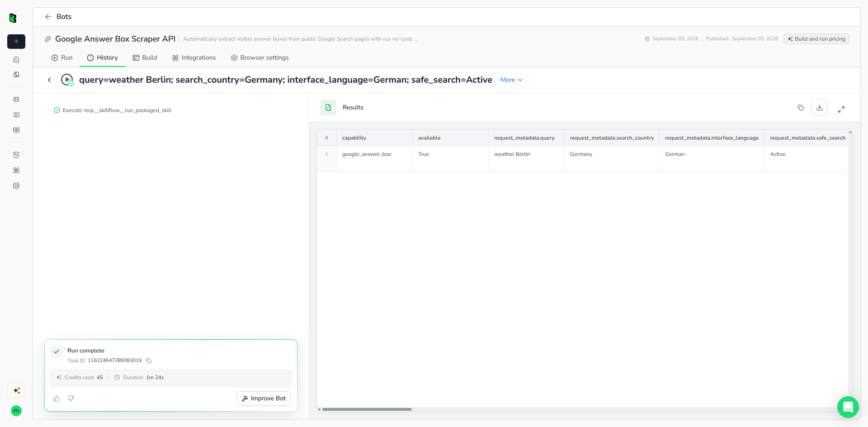This screenshot has width=868, height=427.
Task: Go back using arrow next to Bots
Action: tap(48, 17)
